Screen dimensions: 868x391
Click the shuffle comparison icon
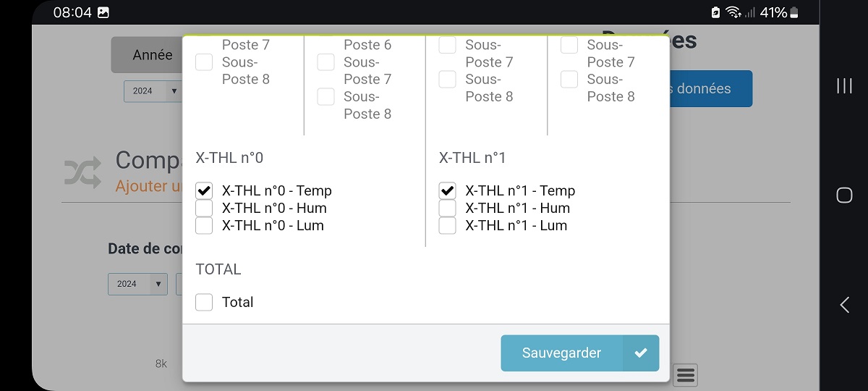coord(83,172)
